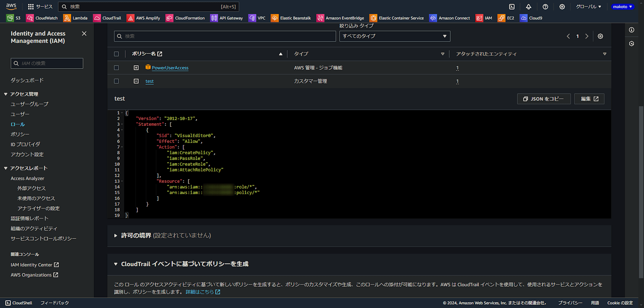Viewport: 644px width, 308px height.
Task: Open table preferences gear icon
Action: pyautogui.click(x=600, y=36)
